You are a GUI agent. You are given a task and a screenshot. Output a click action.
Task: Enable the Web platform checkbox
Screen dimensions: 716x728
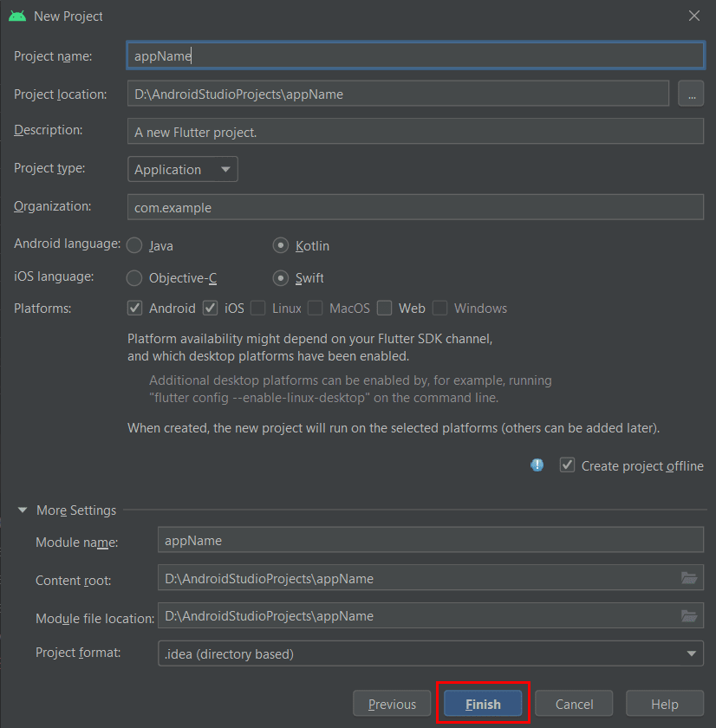[x=384, y=308]
